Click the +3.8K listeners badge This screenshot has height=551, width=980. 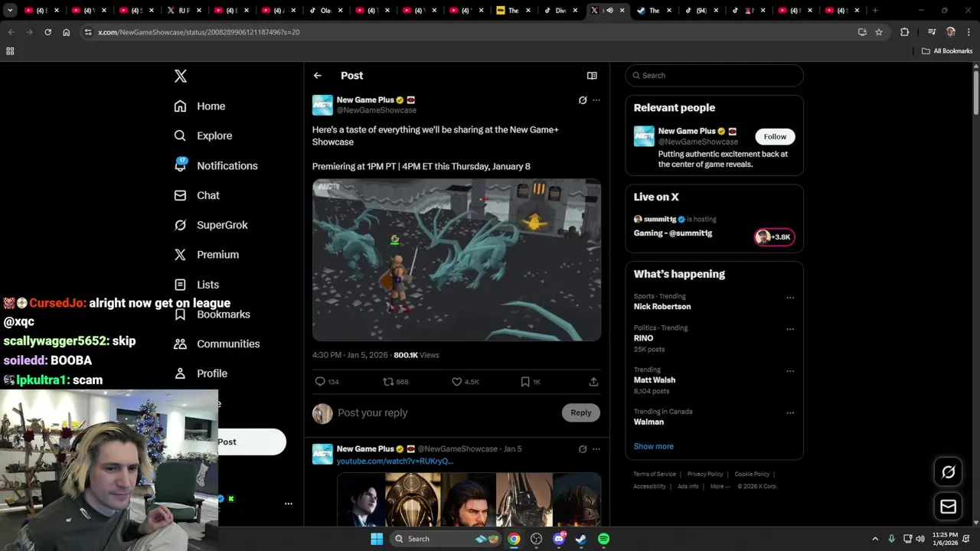pos(775,237)
